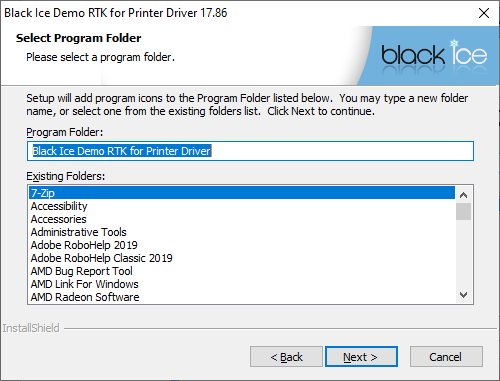
Task: Choose Accessories from the folder list
Action: click(242, 219)
